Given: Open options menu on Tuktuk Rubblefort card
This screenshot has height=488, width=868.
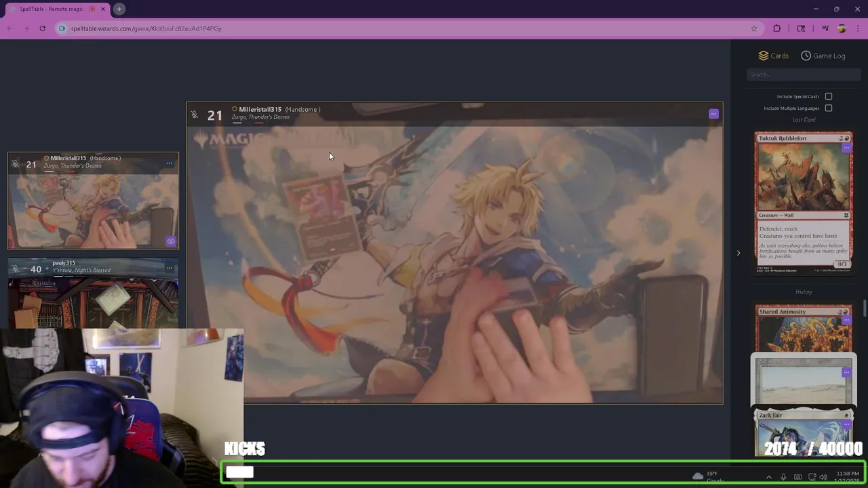Looking at the screenshot, I should tap(846, 148).
